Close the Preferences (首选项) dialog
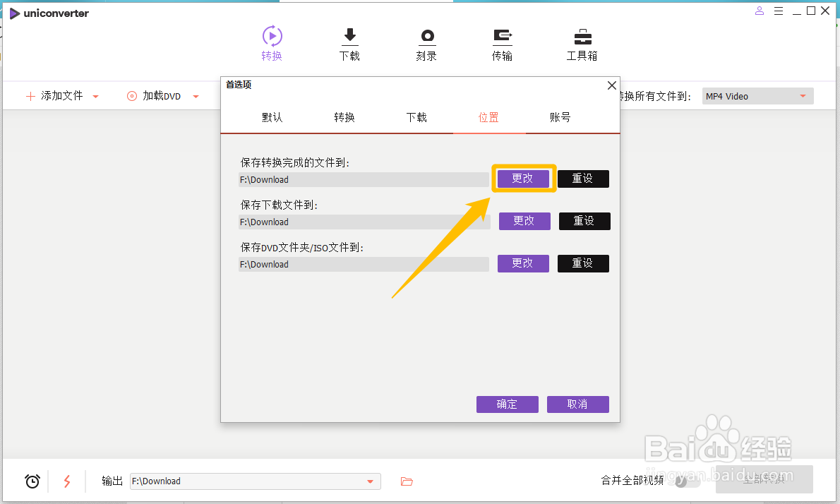This screenshot has height=504, width=840. pos(612,85)
